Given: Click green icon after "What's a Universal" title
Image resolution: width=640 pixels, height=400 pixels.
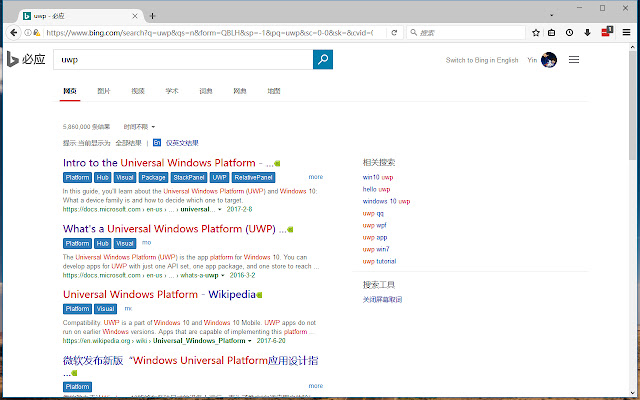Looking at the screenshot, I should click(290, 230).
